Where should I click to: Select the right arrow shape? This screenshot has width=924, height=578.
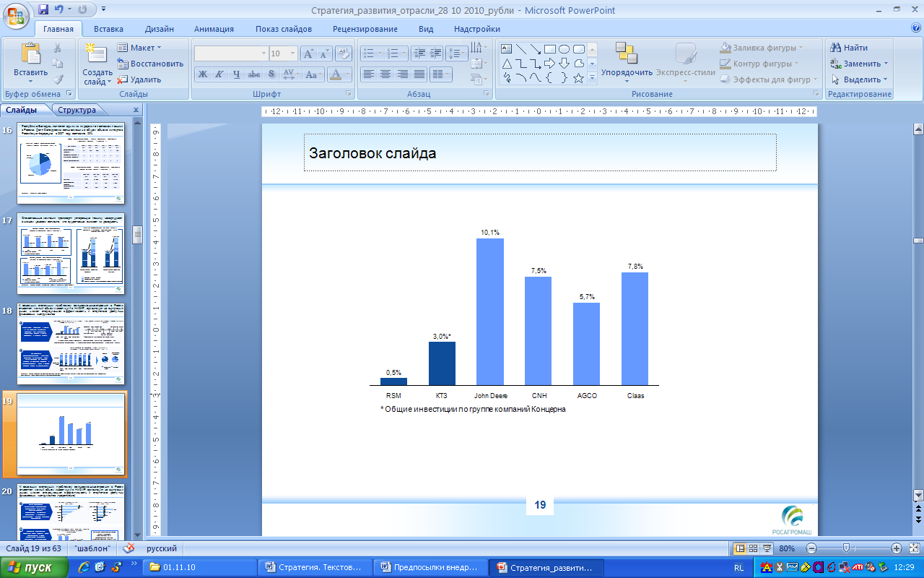[x=549, y=64]
